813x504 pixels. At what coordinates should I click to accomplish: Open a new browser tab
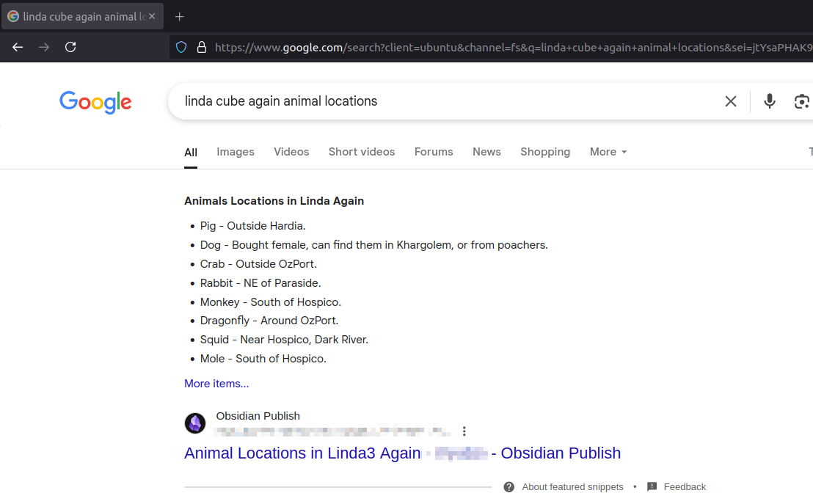point(179,17)
